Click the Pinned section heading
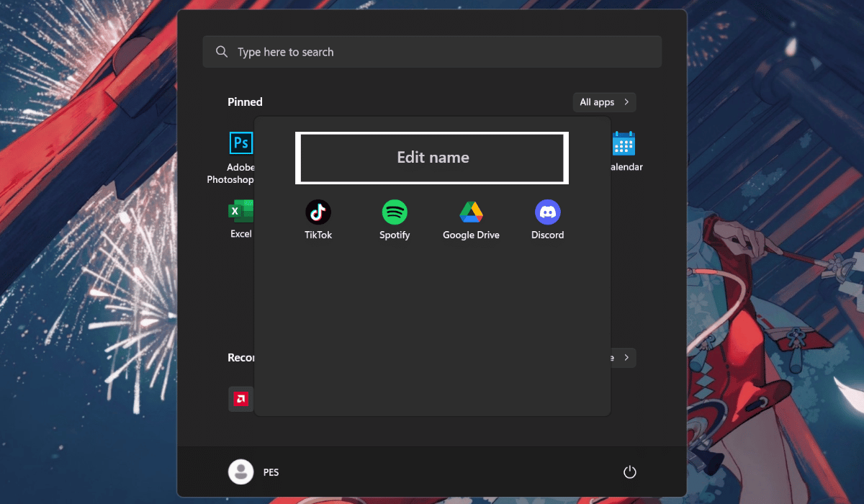Viewport: 864px width, 504px height. [245, 102]
